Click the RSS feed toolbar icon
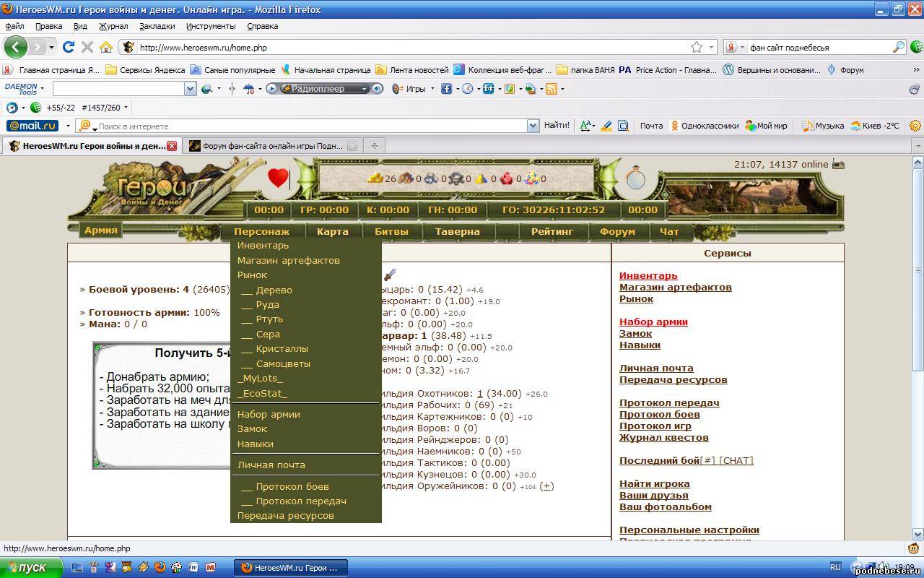The height and width of the screenshot is (578, 924). [552, 88]
